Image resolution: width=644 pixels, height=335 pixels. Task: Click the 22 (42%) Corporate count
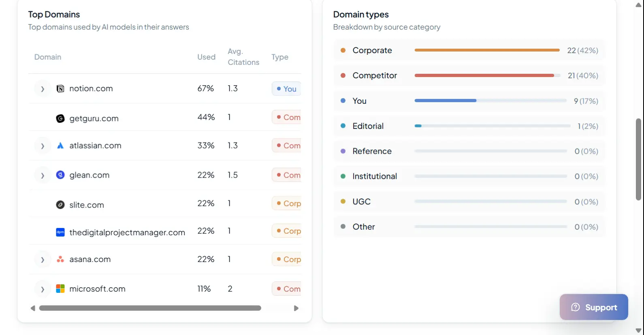tap(582, 50)
